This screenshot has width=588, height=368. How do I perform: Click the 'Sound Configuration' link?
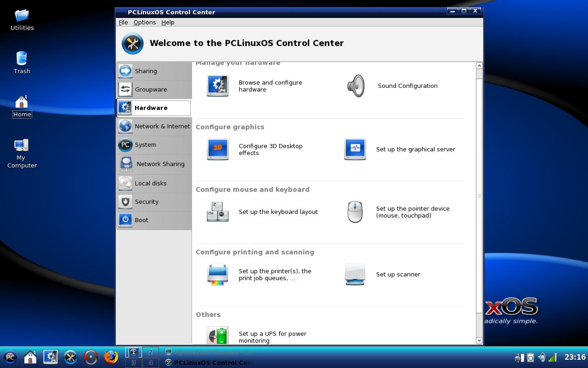(407, 86)
